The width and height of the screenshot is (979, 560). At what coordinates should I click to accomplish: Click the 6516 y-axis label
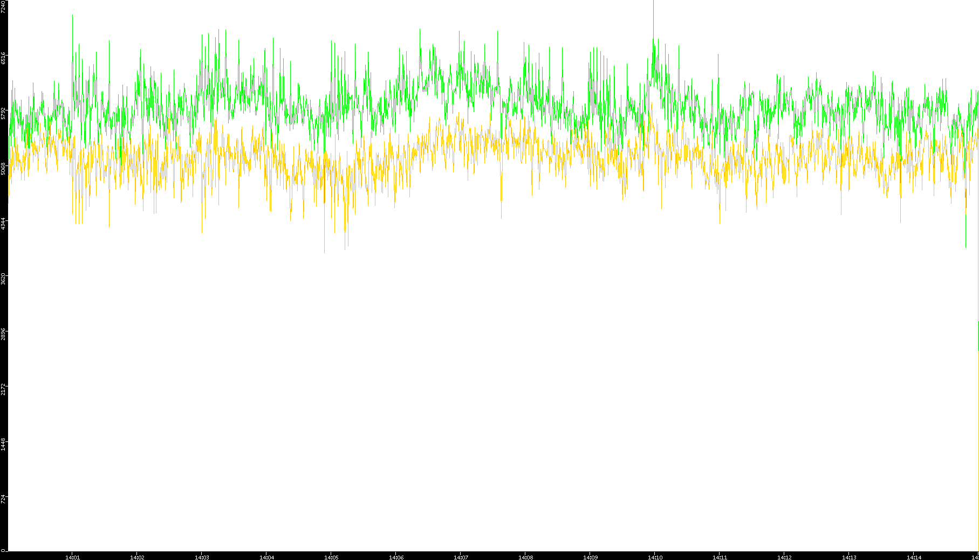click(3, 58)
